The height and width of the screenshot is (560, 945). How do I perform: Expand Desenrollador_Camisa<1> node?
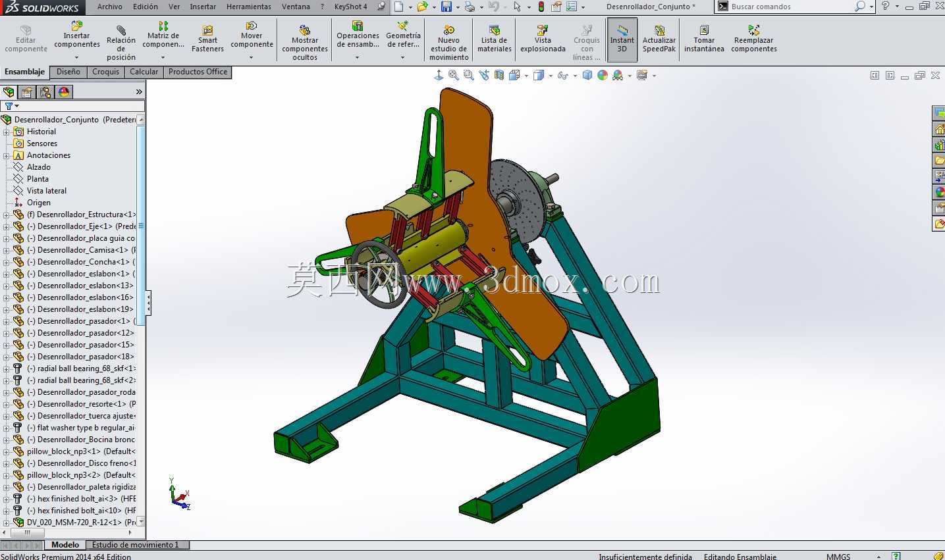[7, 250]
